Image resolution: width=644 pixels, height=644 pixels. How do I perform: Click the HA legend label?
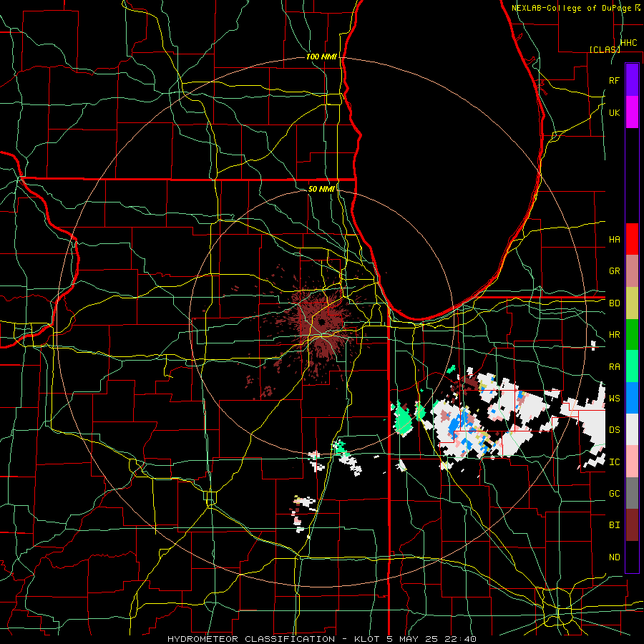(614, 239)
